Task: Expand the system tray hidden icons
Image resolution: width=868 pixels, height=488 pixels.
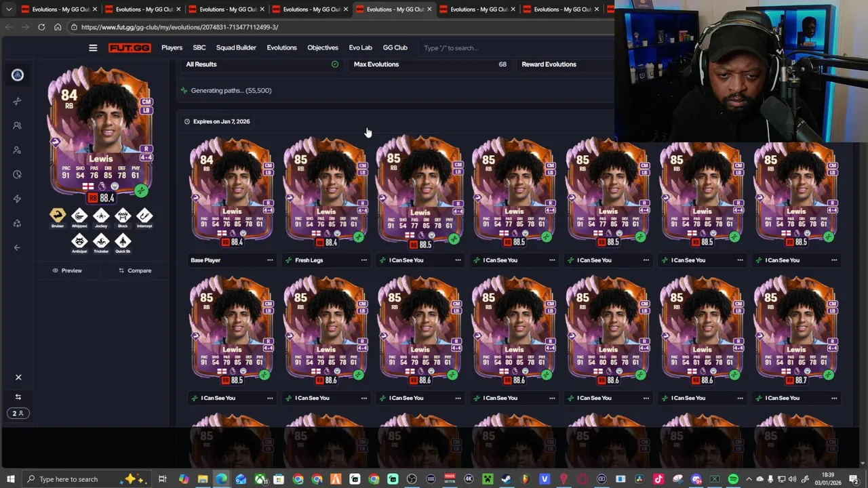Action: pyautogui.click(x=749, y=479)
